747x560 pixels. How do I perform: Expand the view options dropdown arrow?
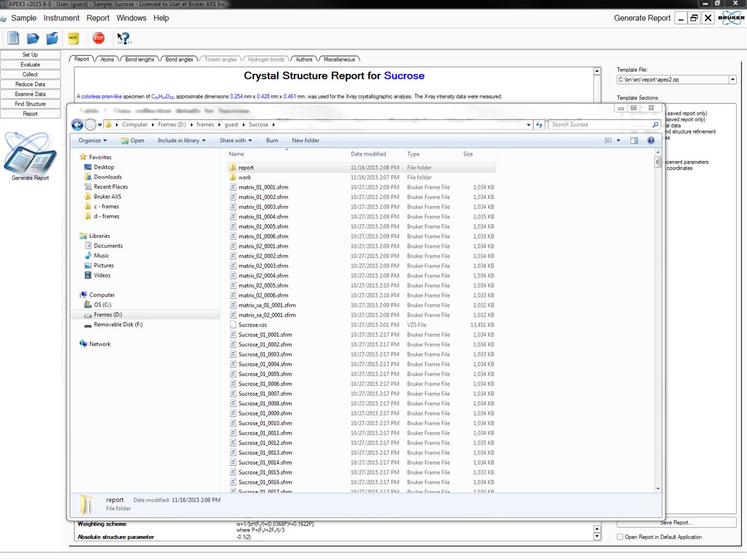(x=619, y=141)
